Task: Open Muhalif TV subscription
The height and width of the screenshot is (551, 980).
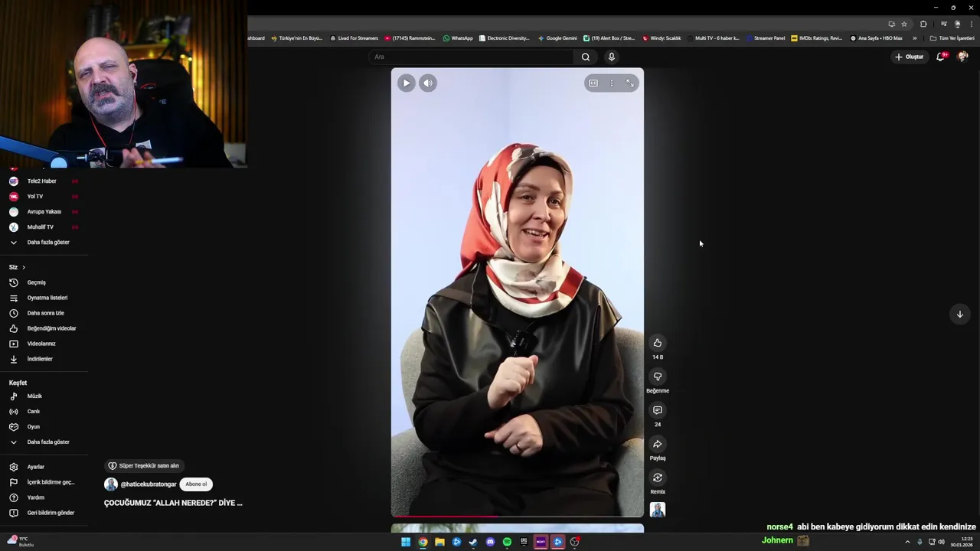Action: click(x=44, y=227)
